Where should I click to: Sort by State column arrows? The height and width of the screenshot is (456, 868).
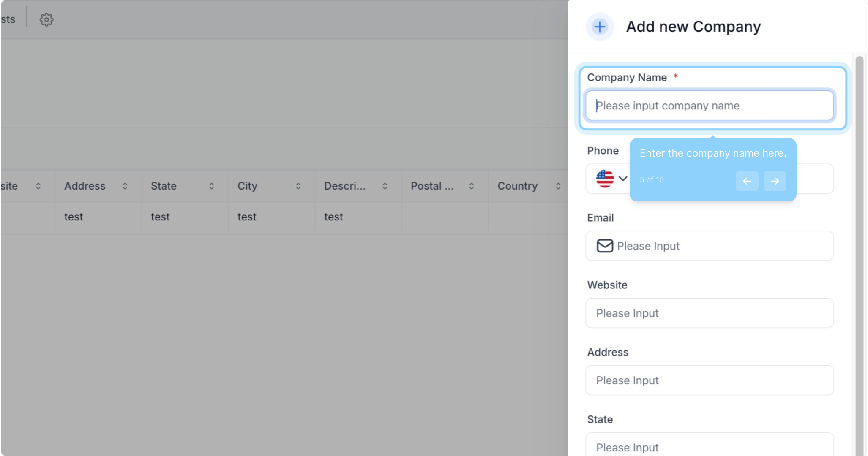tap(211, 186)
